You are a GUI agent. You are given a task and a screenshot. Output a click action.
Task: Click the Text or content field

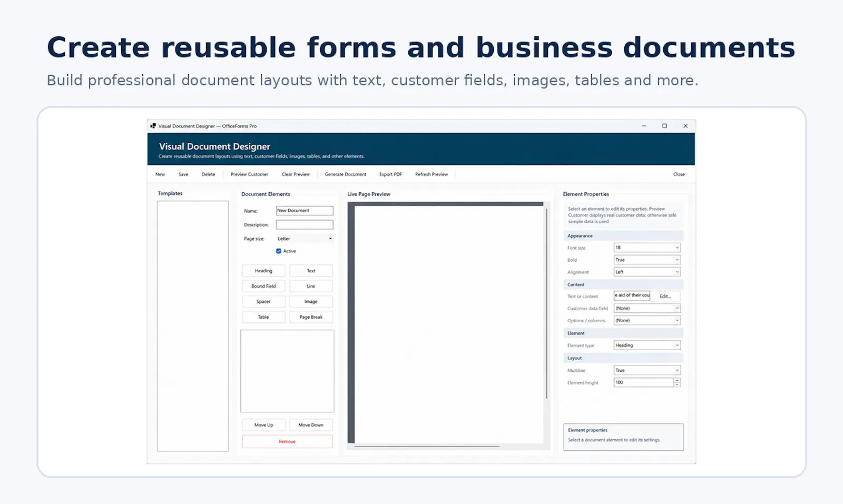(x=632, y=295)
